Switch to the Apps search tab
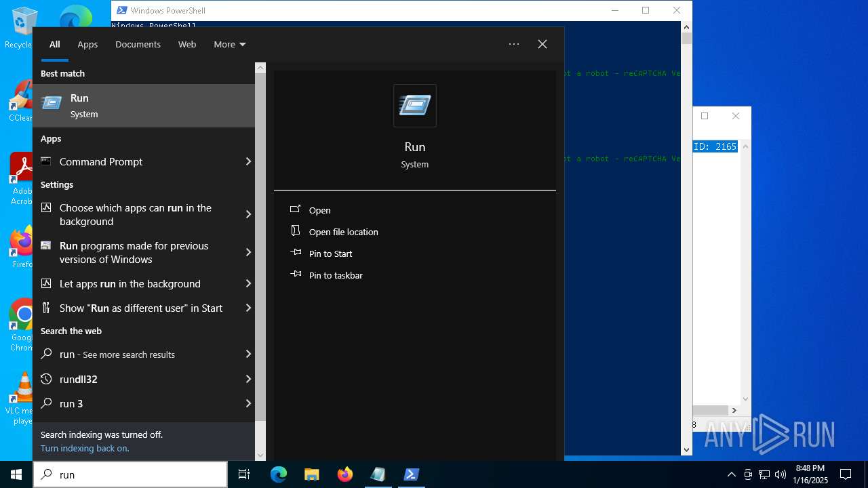The height and width of the screenshot is (488, 868). [x=87, y=44]
